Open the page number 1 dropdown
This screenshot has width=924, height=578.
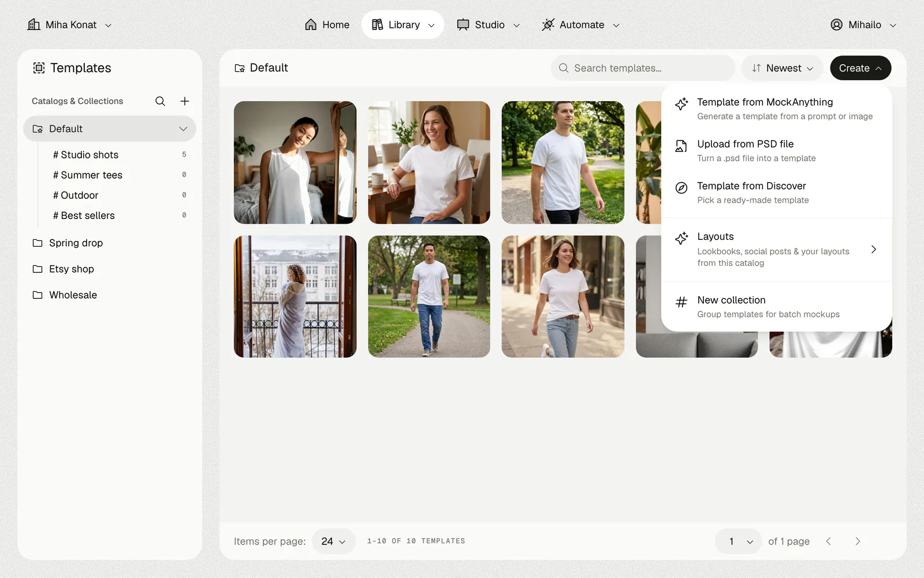coord(738,541)
